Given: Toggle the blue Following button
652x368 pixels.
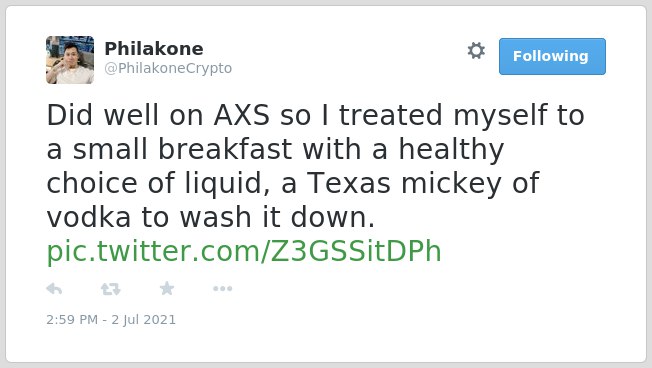Looking at the screenshot, I should [552, 57].
